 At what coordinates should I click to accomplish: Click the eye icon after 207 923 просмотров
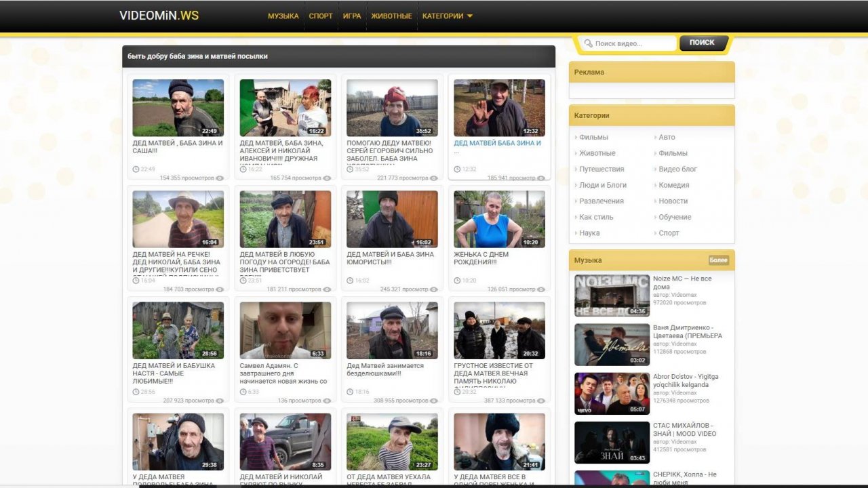coord(220,401)
